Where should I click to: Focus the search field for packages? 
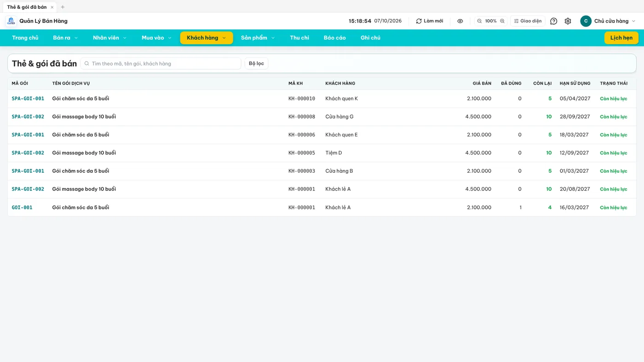tap(161, 63)
